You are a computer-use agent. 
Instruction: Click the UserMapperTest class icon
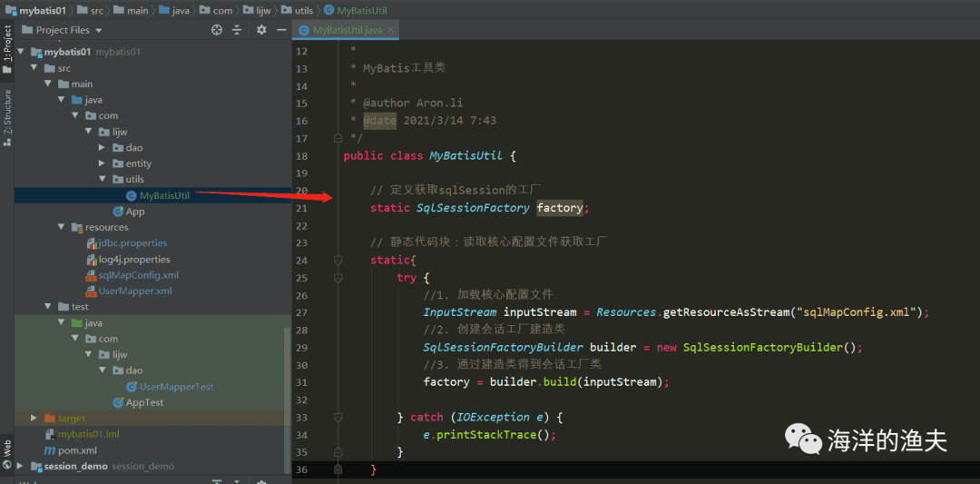pos(132,387)
